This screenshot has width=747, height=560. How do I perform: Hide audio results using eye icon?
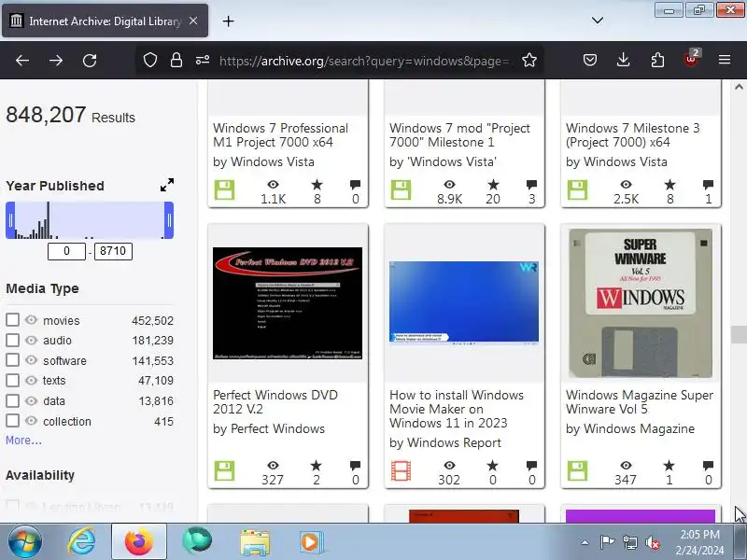click(x=31, y=340)
